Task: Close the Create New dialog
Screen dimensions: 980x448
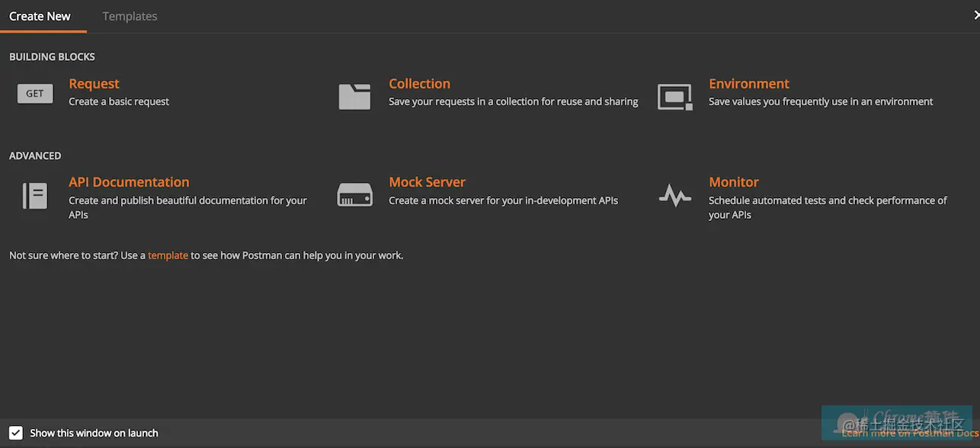Action: (x=975, y=15)
